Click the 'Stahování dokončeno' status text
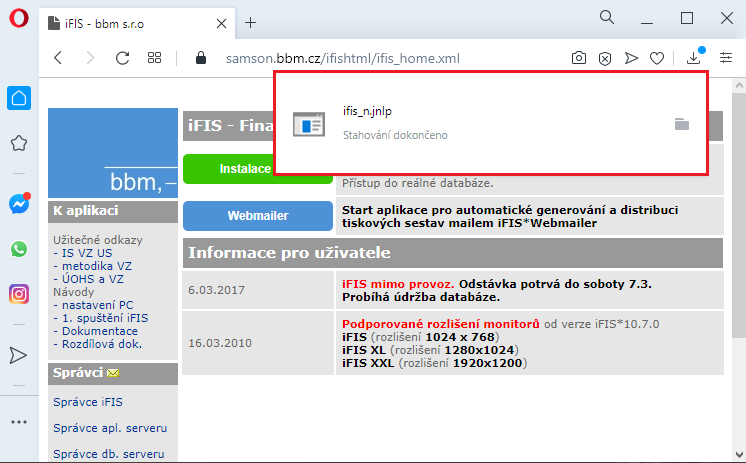This screenshot has height=463, width=746. [x=395, y=135]
